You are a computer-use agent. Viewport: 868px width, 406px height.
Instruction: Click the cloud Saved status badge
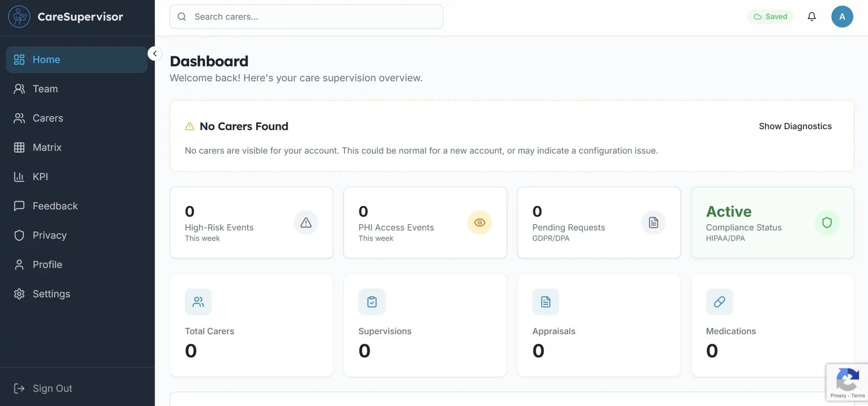(770, 17)
